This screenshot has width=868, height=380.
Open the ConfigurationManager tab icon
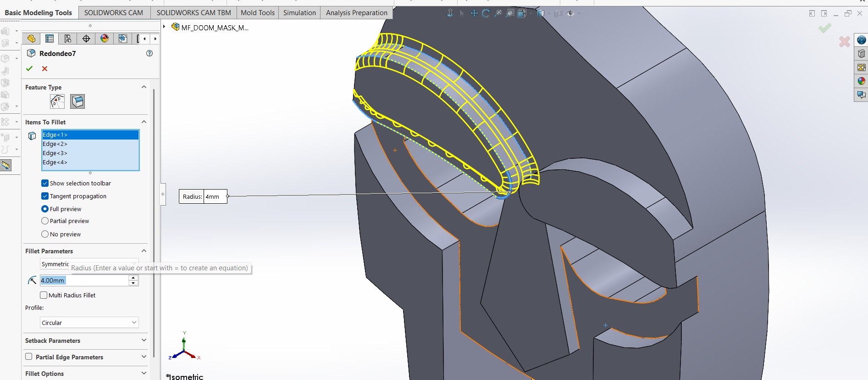point(68,39)
